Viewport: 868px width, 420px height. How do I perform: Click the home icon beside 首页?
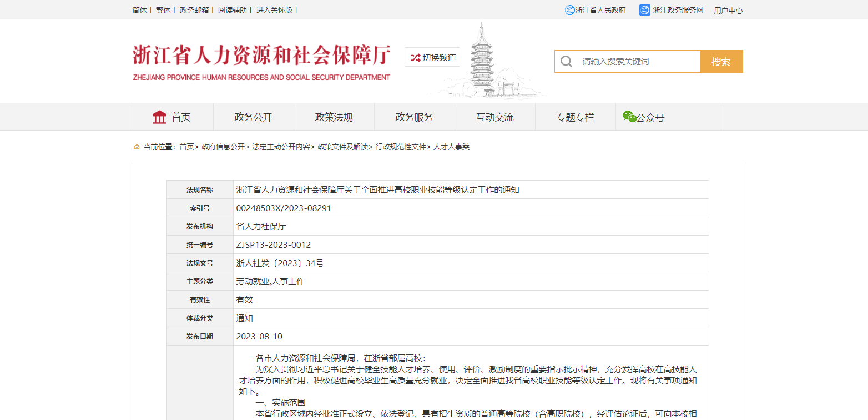click(159, 117)
